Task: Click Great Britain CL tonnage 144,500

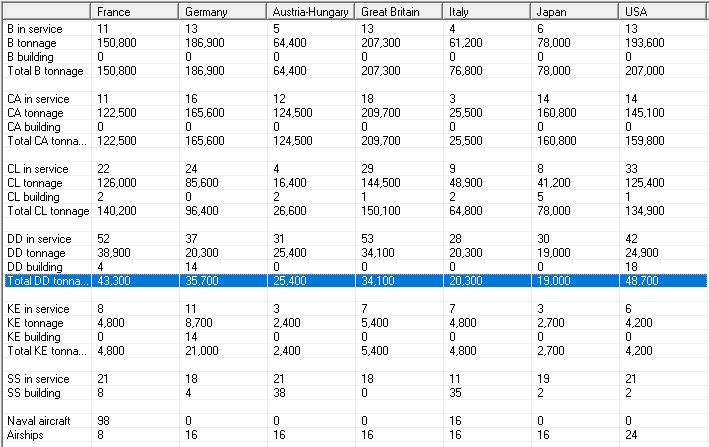Action: (x=381, y=183)
